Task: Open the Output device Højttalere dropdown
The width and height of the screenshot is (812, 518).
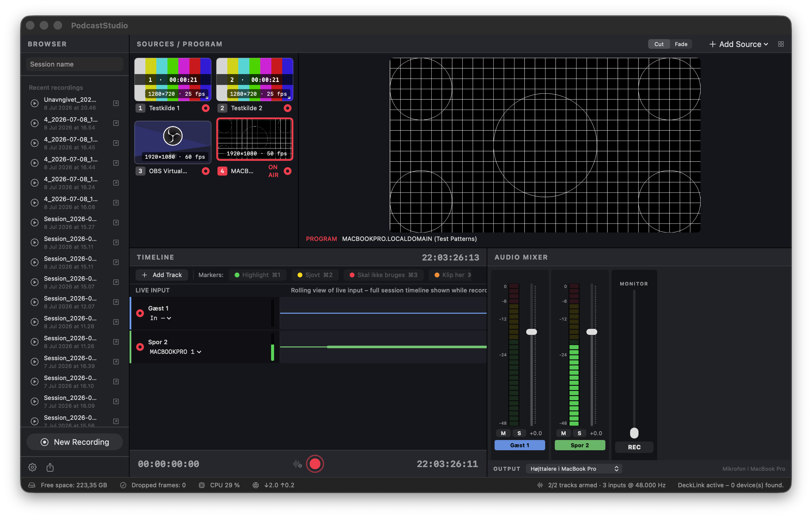Action: 573,469
